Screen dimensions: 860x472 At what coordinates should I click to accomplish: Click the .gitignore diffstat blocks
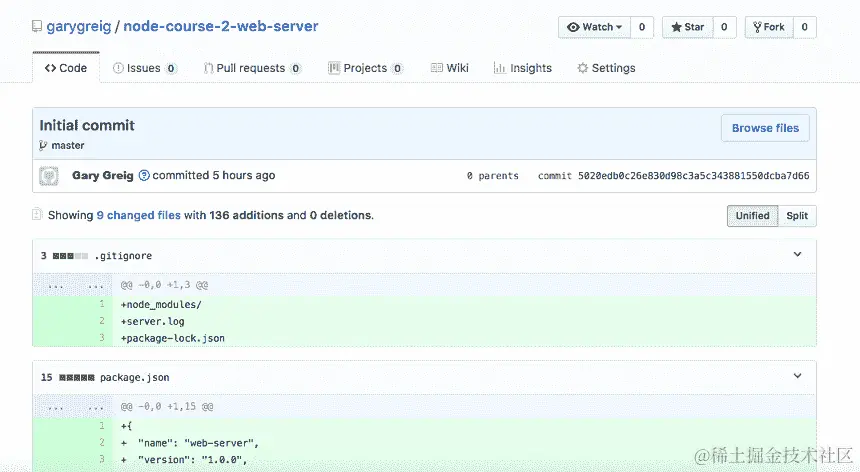pyautogui.click(x=70, y=256)
